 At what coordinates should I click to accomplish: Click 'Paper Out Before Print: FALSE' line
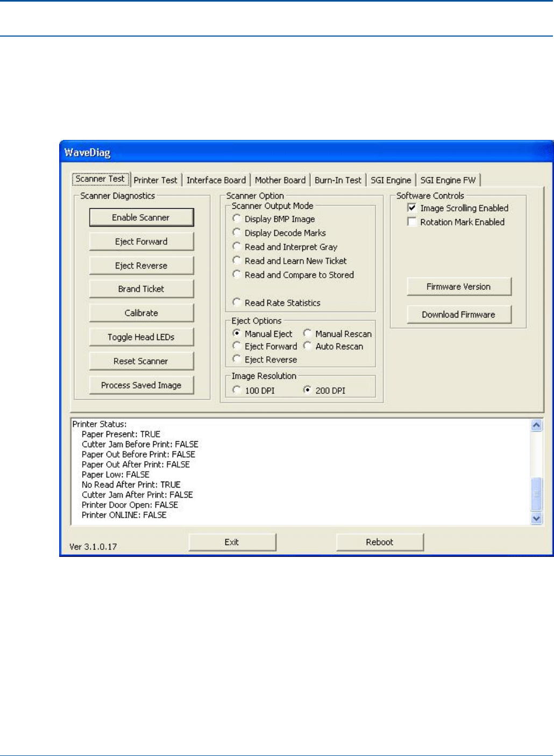click(x=138, y=455)
